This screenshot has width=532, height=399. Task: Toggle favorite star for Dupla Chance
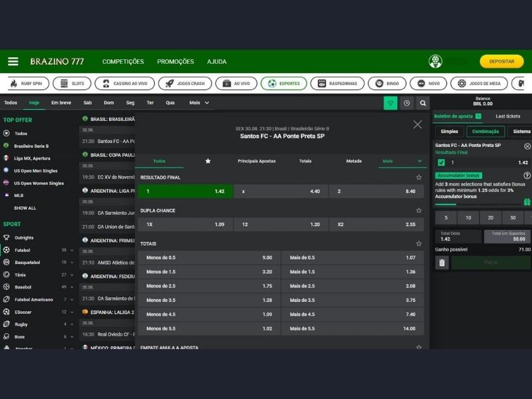tap(418, 210)
